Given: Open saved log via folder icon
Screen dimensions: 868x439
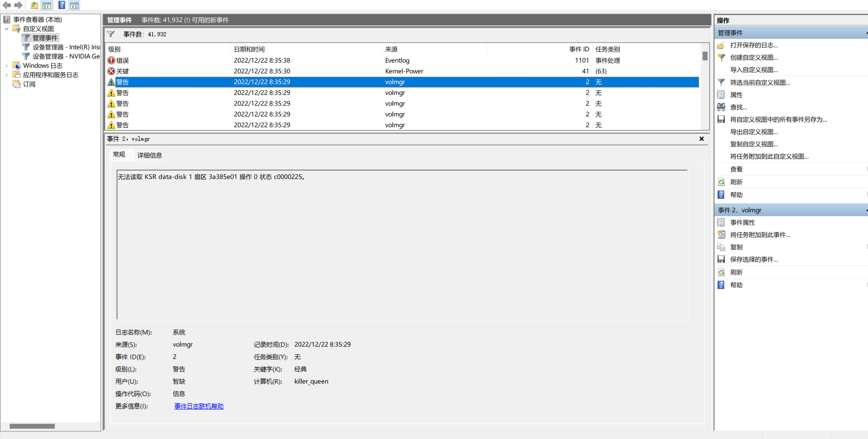Looking at the screenshot, I should click(x=721, y=45).
